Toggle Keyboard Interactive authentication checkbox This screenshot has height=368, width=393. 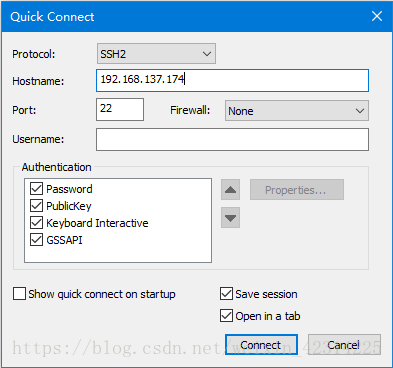(36, 223)
